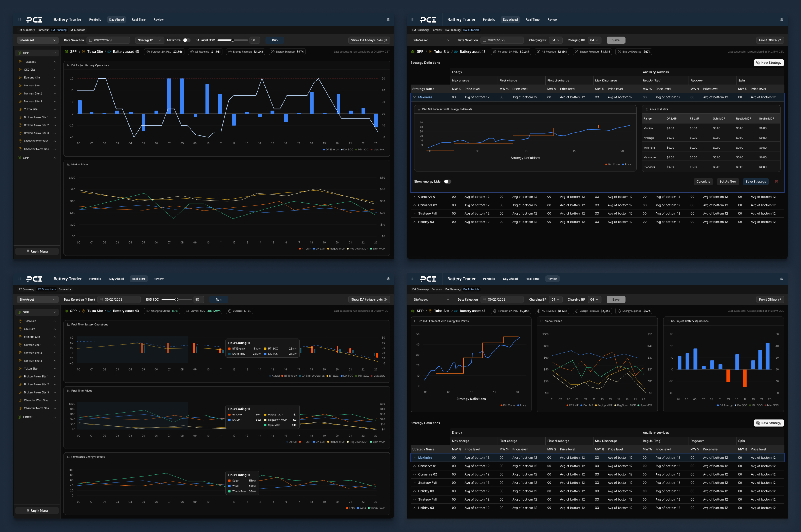The image size is (801, 532).
Task: Expand Conserve 02 row in Review window
Action: (414, 475)
